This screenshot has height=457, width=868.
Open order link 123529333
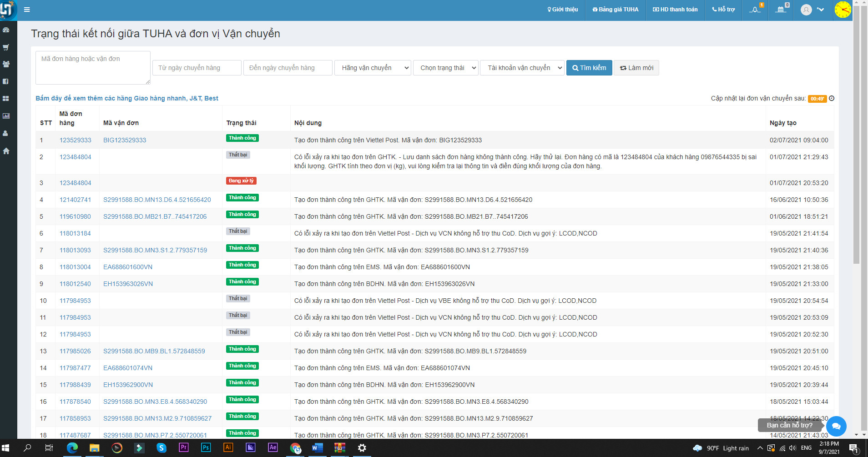click(76, 140)
